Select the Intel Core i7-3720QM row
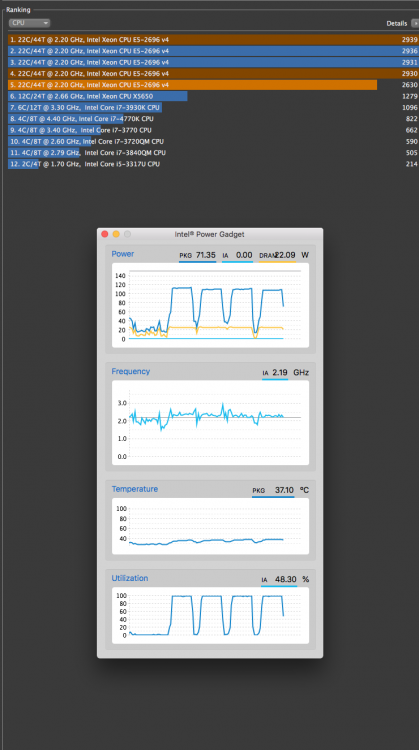This screenshot has height=750, width=419. tap(213, 142)
